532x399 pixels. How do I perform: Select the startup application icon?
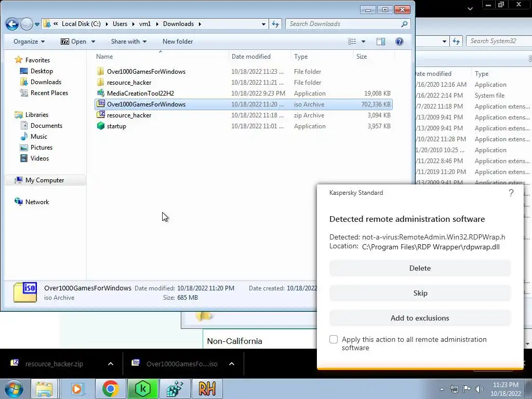(100, 126)
